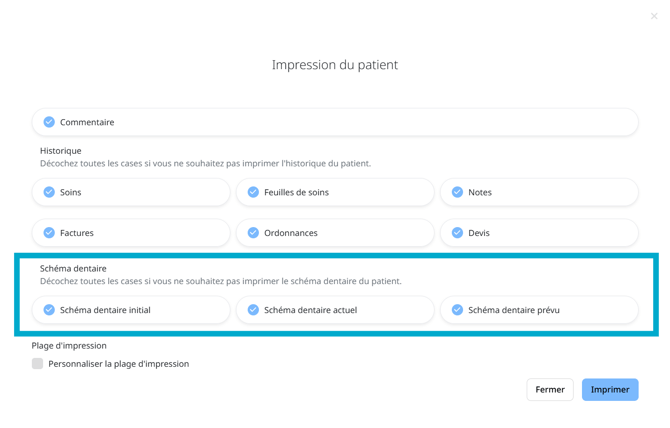Click the Historique section heading
Screen dimensions: 670x428
click(x=61, y=151)
